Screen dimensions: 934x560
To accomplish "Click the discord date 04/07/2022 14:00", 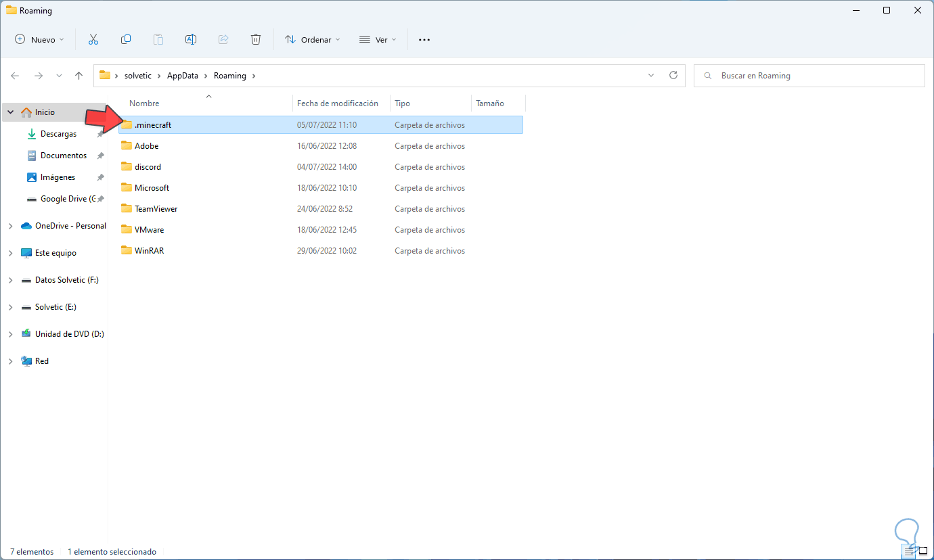I will 327,167.
